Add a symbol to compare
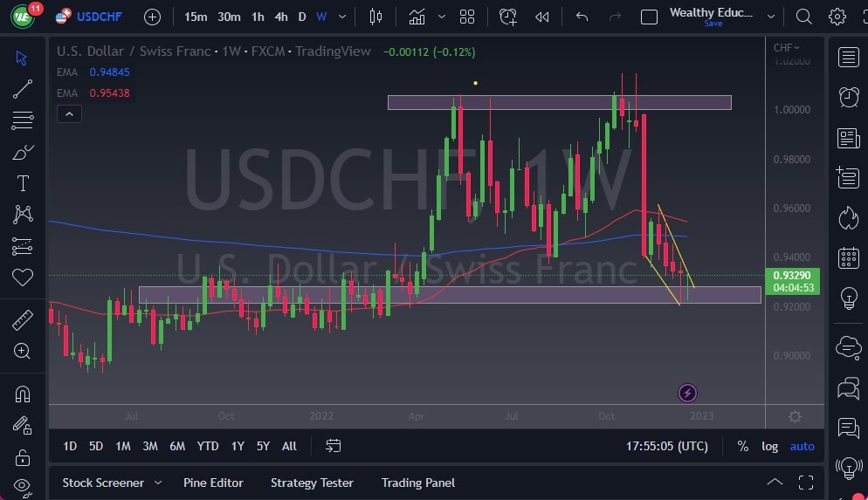The height and width of the screenshot is (500, 868). coord(152,17)
